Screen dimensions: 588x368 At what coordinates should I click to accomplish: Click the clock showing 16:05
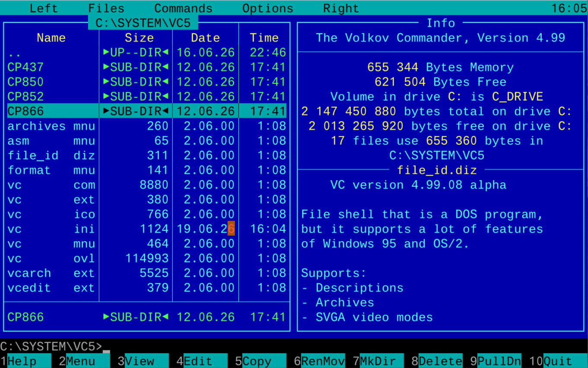[569, 8]
